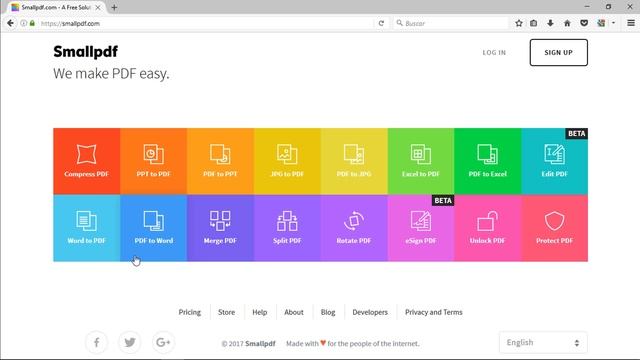640x360 pixels.
Task: Choose the PDF to JPG tile
Action: (x=354, y=161)
